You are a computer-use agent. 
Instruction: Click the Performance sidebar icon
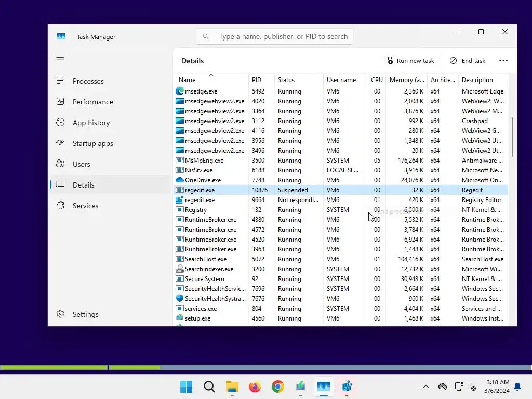point(60,101)
